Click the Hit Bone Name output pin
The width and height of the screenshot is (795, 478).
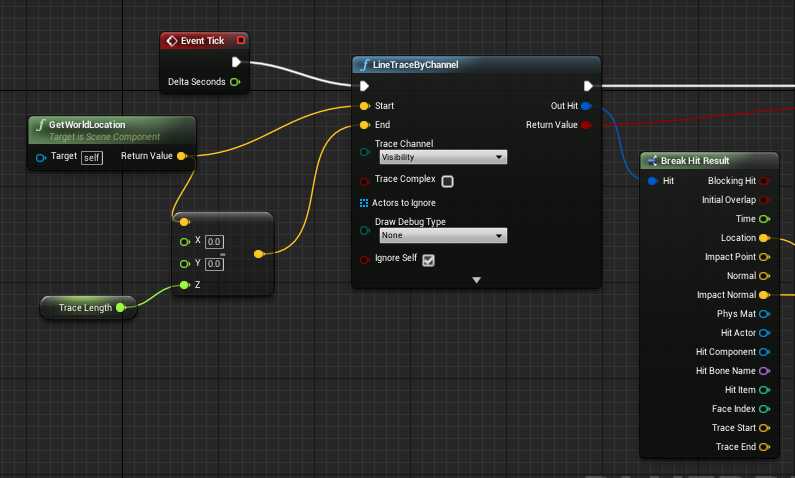click(x=765, y=371)
